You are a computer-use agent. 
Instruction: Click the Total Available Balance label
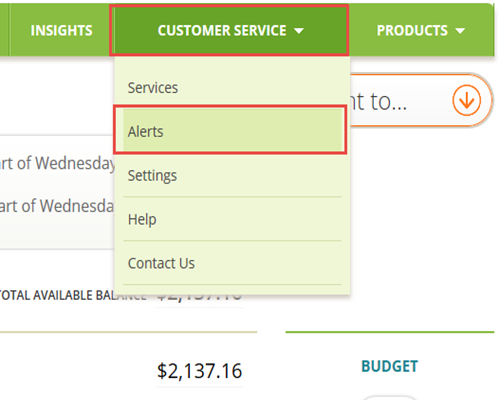[x=72, y=295]
